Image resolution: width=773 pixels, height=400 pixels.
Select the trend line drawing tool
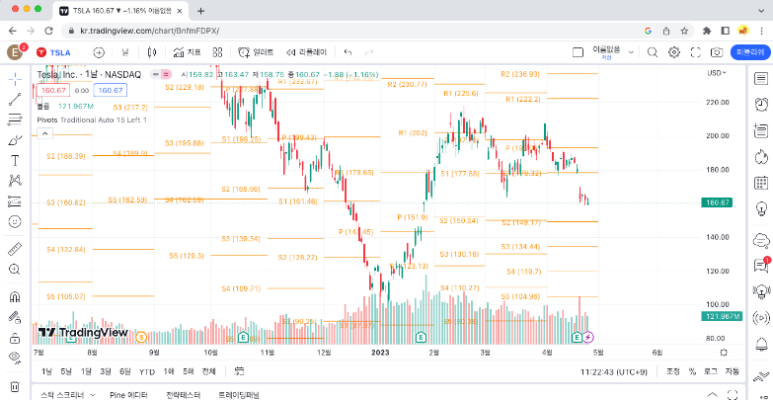(x=15, y=99)
